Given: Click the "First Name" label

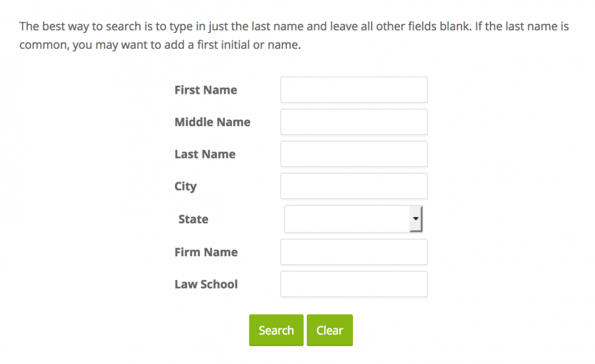Looking at the screenshot, I should (x=206, y=90).
